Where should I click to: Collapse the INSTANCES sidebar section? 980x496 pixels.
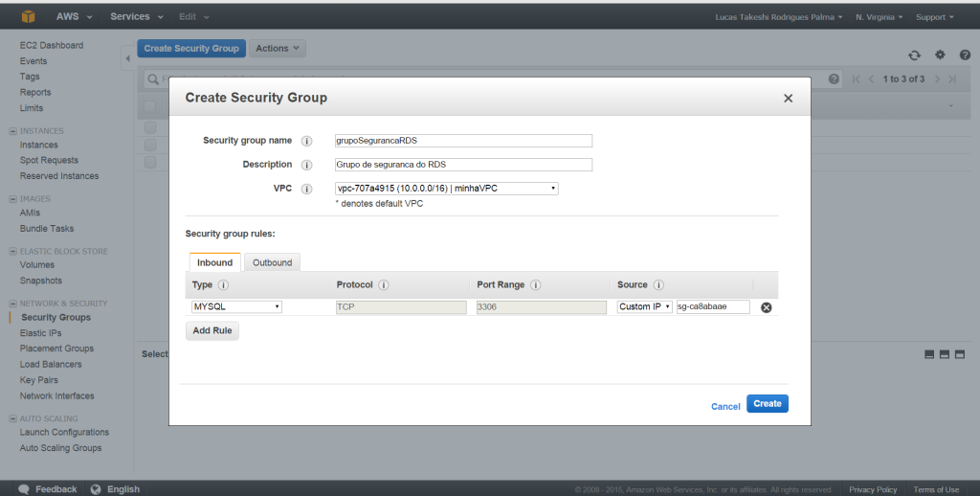coord(13,131)
